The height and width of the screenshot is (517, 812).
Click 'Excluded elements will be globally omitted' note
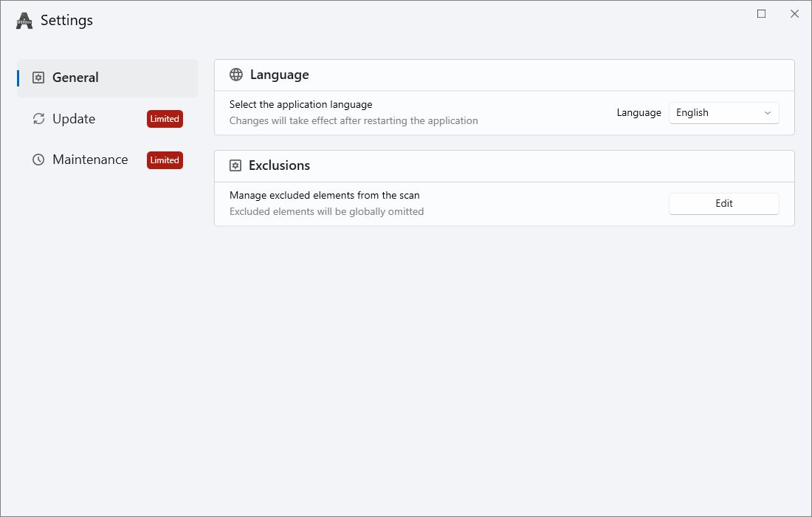(x=327, y=211)
